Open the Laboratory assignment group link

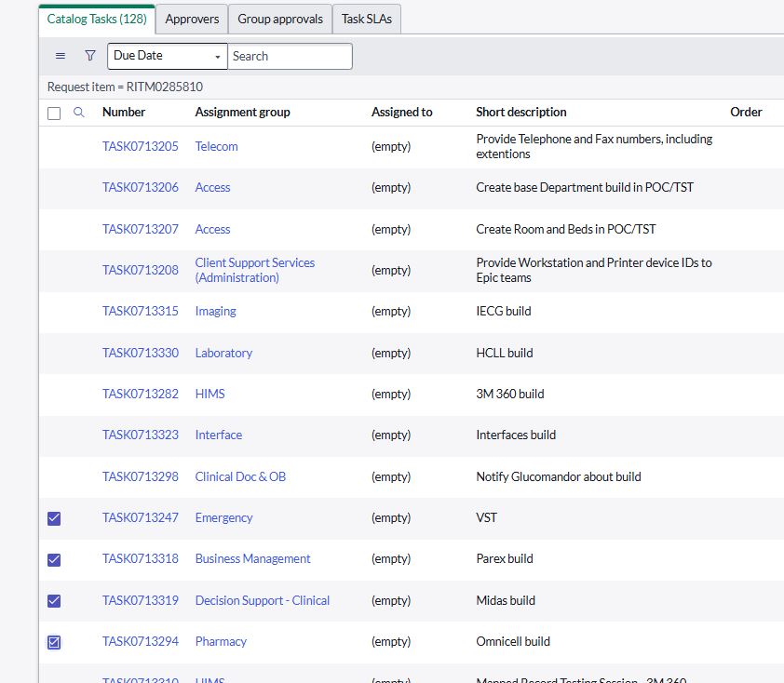[x=223, y=354]
